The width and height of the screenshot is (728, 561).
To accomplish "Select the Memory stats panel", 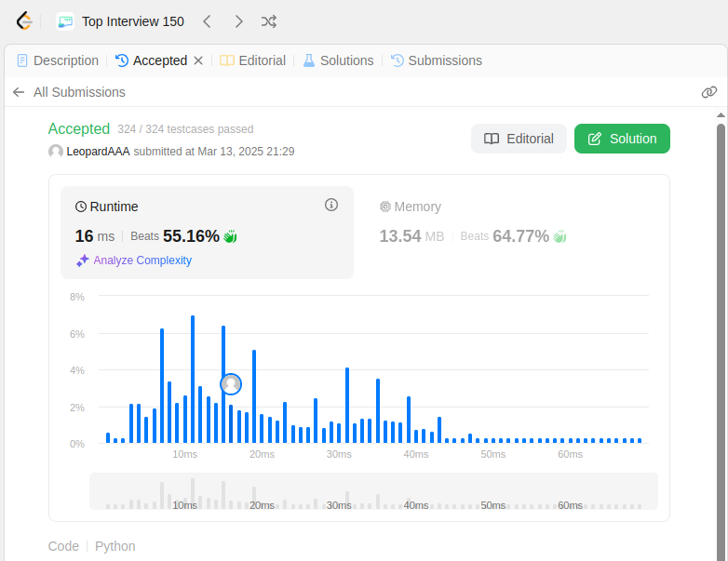I will [x=473, y=222].
